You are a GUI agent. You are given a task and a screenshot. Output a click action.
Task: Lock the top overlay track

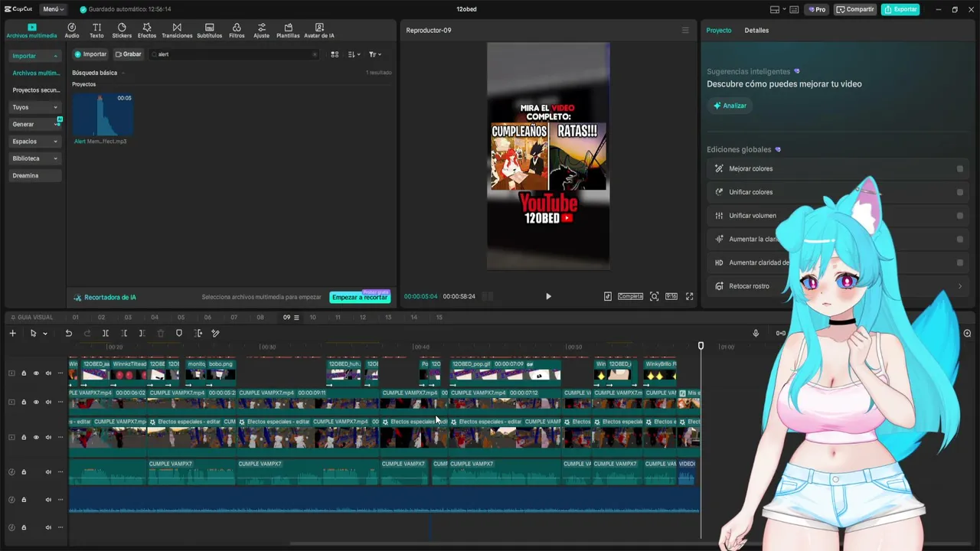pos(24,373)
